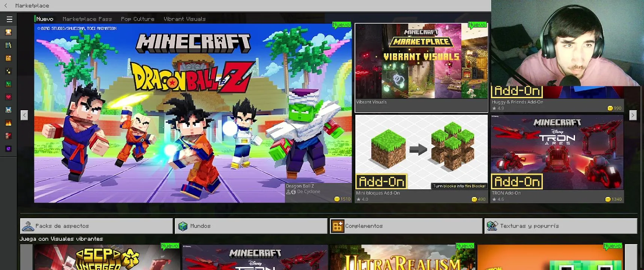Show previous featured items with left arrow
The image size is (644, 270).
[x=24, y=115]
